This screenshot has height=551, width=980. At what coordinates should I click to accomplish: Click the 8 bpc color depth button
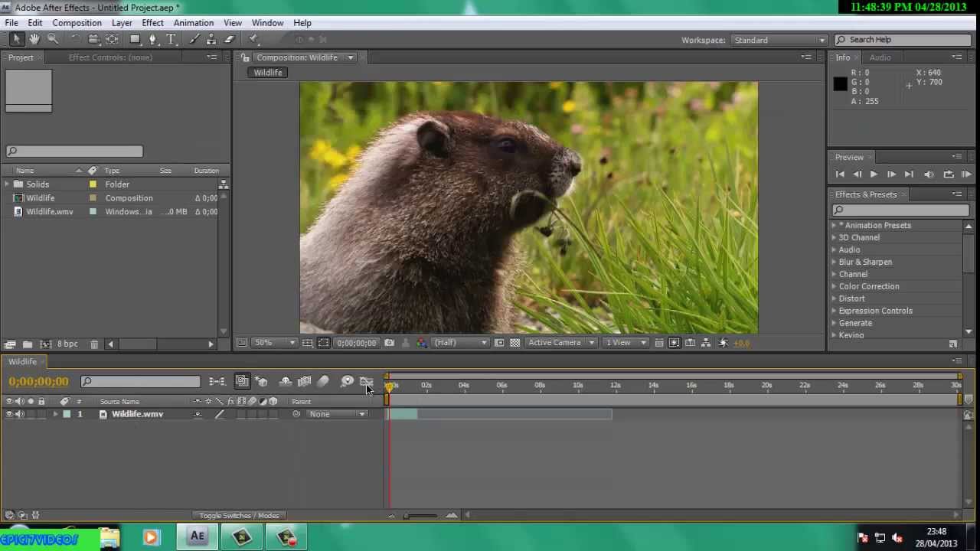pos(67,344)
